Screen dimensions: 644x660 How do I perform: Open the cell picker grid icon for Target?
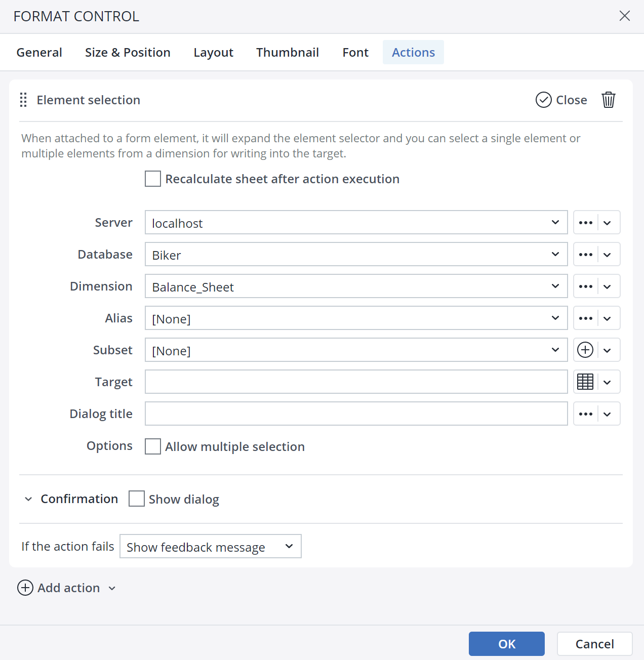point(585,382)
